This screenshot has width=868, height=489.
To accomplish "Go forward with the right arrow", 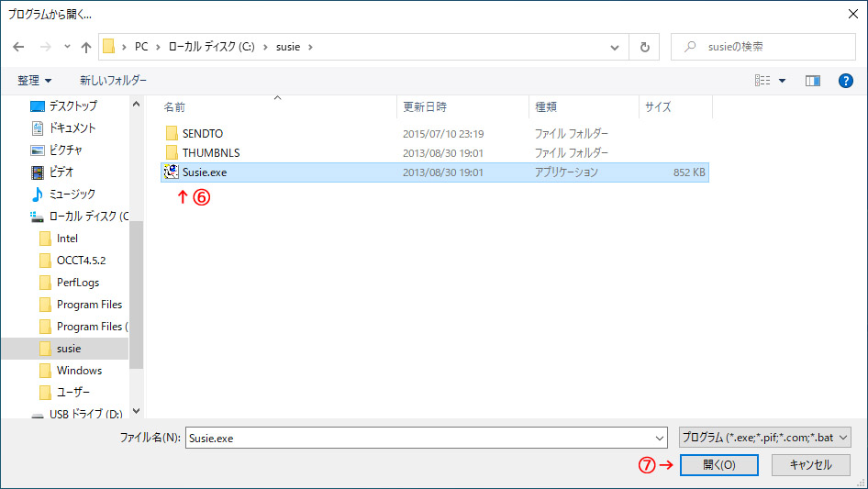I will pyautogui.click(x=45, y=47).
